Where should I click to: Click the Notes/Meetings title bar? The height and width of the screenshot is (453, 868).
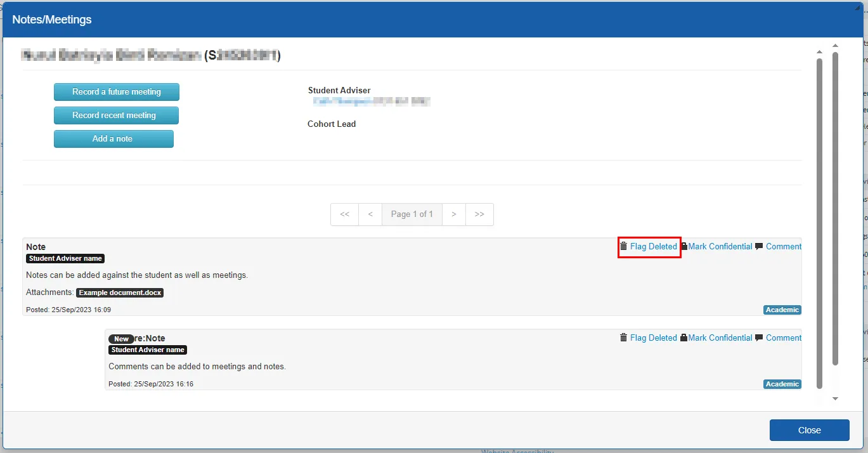[53, 19]
